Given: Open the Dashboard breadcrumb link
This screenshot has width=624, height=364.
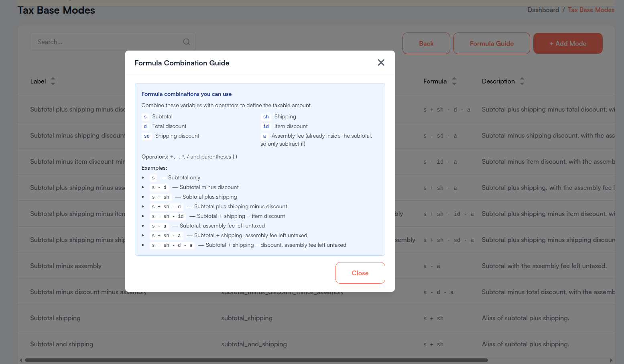Looking at the screenshot, I should point(543,10).
